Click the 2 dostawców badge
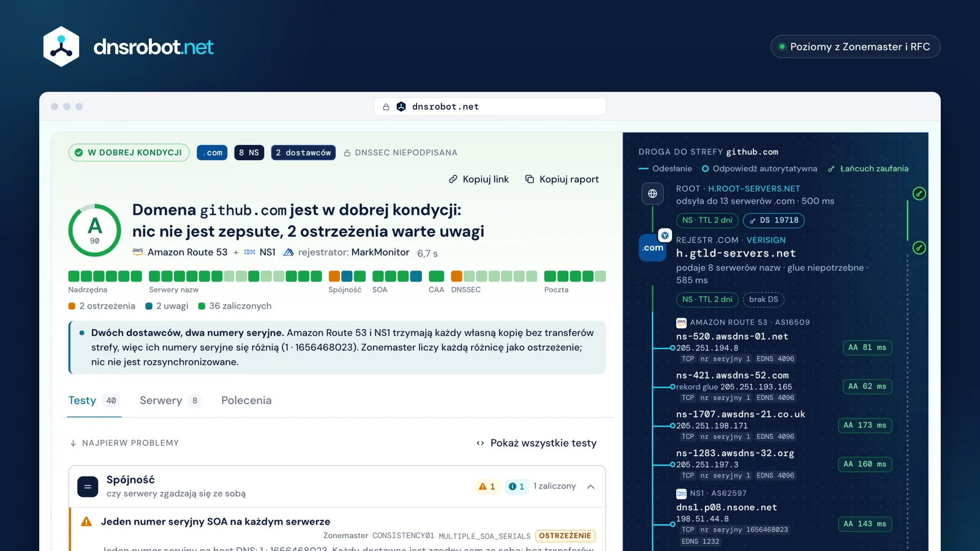Image resolution: width=980 pixels, height=551 pixels. [x=303, y=152]
